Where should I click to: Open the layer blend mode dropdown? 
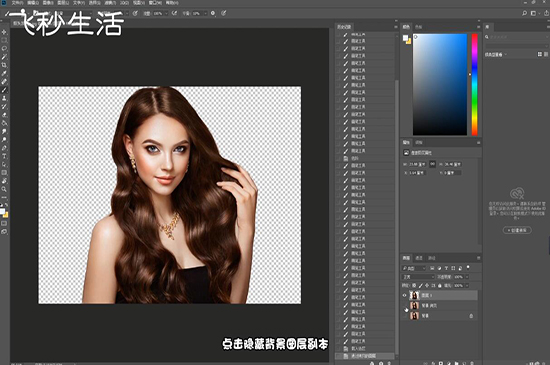pyautogui.click(x=418, y=277)
